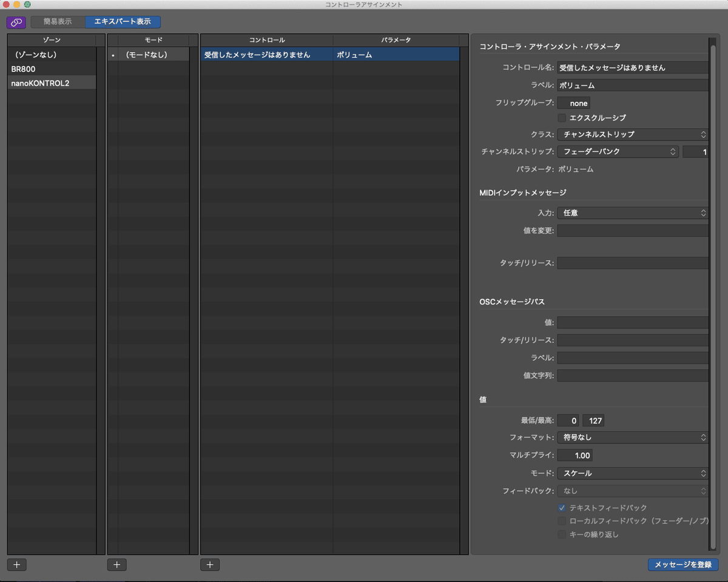
Task: Click the minimum value field 0
Action: (x=568, y=421)
